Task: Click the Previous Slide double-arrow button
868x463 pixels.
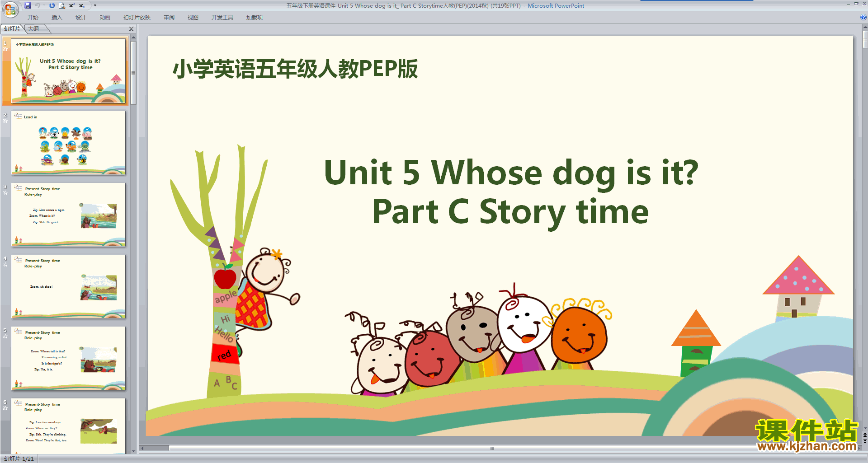Action: (865, 435)
